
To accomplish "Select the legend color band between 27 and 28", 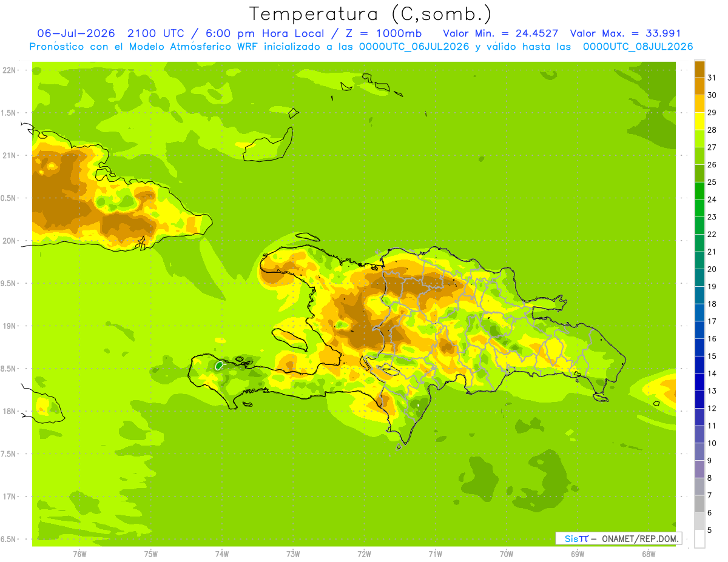I will 699,138.
